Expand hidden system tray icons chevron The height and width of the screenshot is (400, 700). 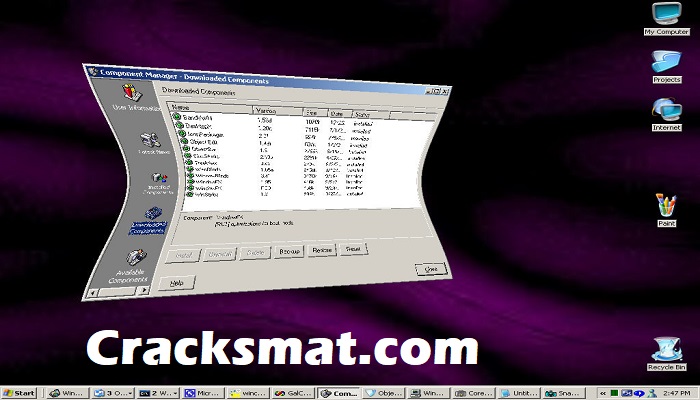[x=603, y=393]
